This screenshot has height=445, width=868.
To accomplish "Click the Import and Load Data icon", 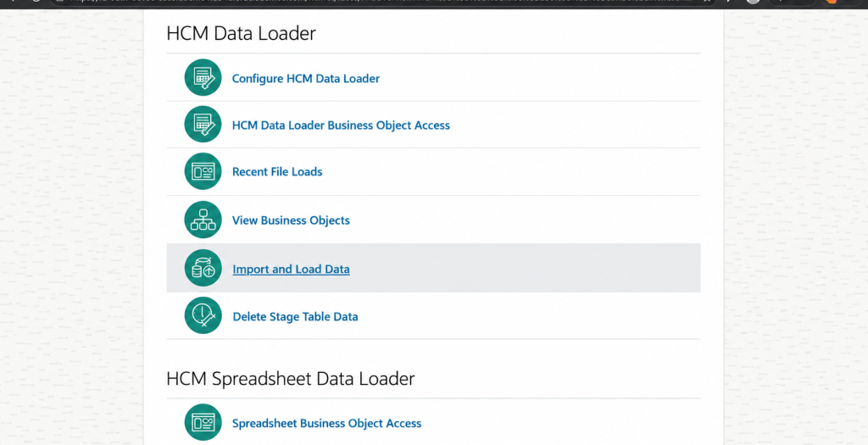I will pos(203,269).
